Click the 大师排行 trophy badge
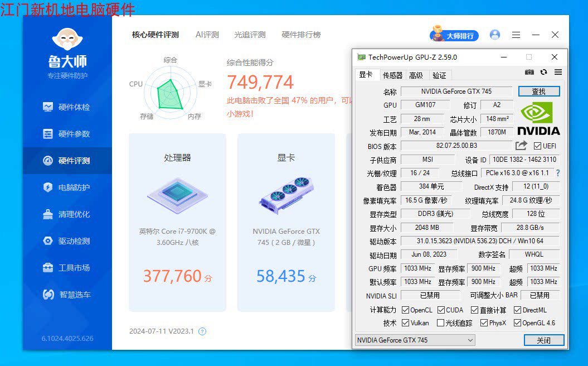588x366 pixels. (454, 34)
